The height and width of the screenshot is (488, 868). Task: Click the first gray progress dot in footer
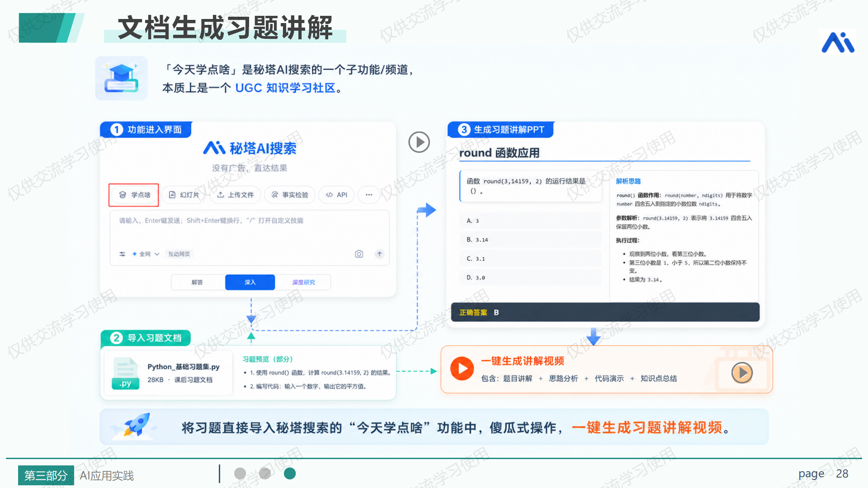[x=240, y=474]
